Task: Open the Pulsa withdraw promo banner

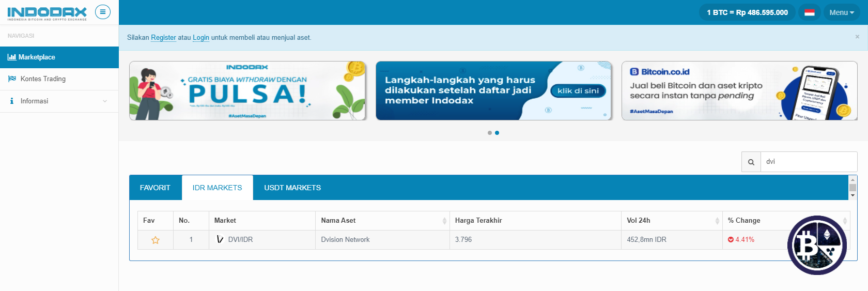Action: pyautogui.click(x=248, y=91)
